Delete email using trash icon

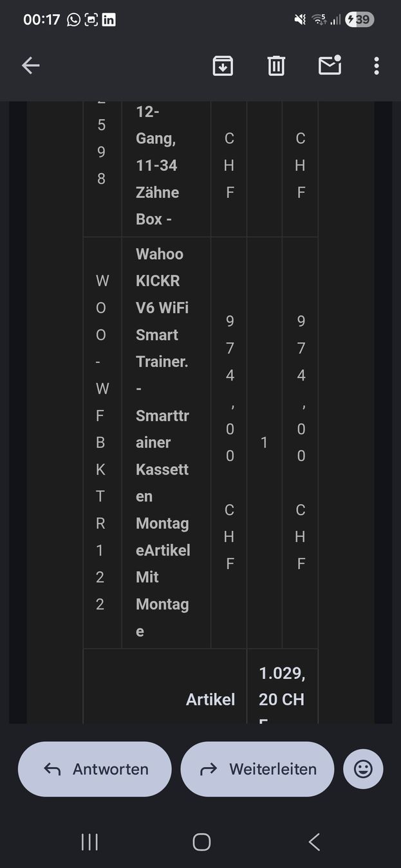(276, 66)
